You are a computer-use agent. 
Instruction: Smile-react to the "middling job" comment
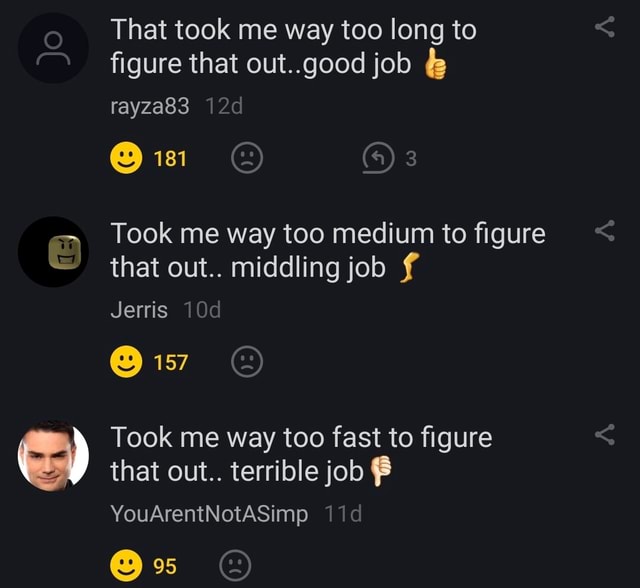pos(126,362)
